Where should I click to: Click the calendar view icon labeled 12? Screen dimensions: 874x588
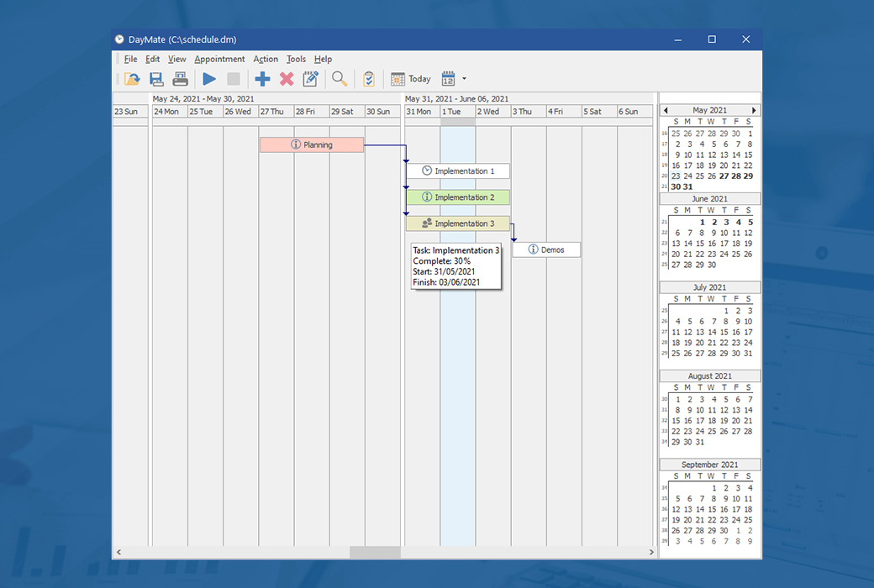pos(448,79)
